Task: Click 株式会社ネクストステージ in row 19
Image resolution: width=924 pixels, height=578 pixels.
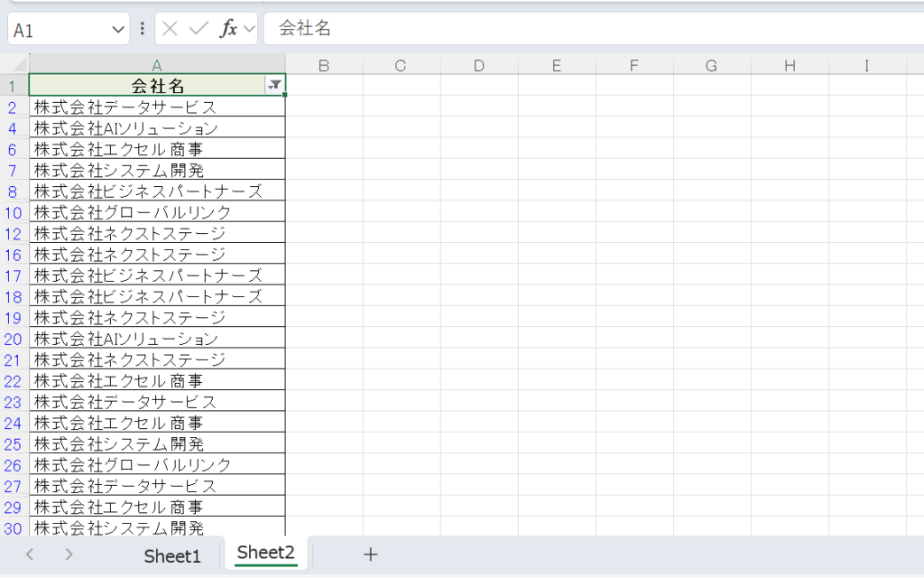Action: [157, 317]
